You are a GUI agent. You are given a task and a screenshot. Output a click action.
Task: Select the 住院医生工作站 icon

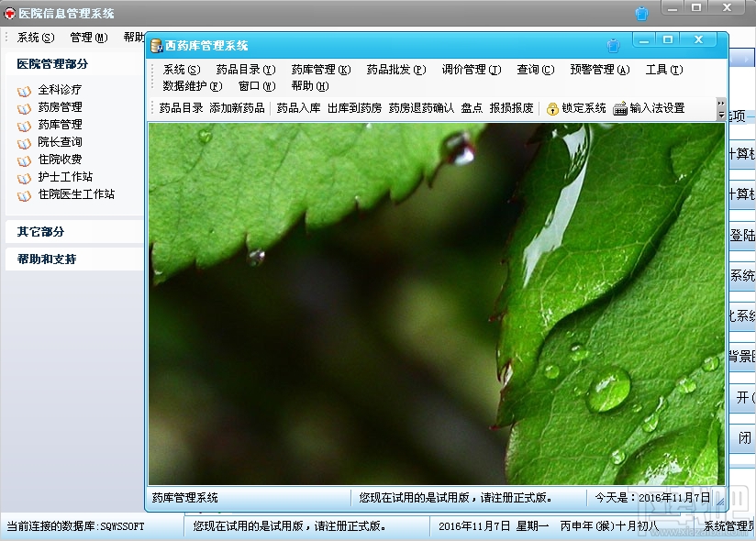coord(22,193)
